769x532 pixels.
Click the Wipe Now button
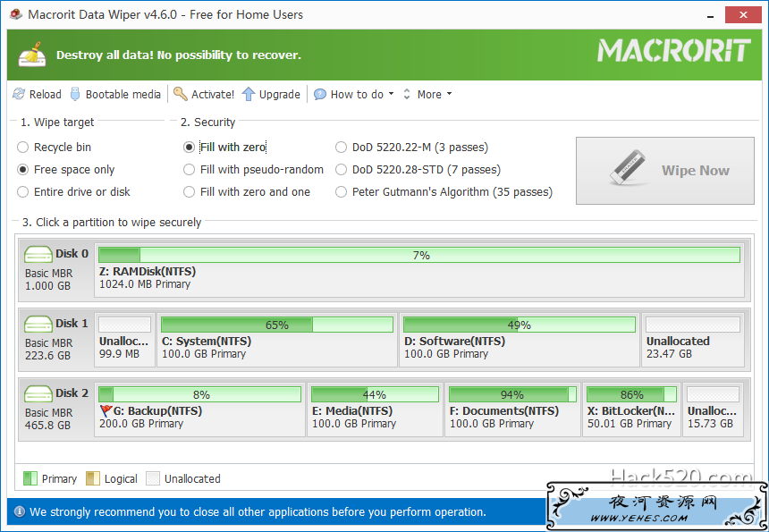click(x=665, y=170)
